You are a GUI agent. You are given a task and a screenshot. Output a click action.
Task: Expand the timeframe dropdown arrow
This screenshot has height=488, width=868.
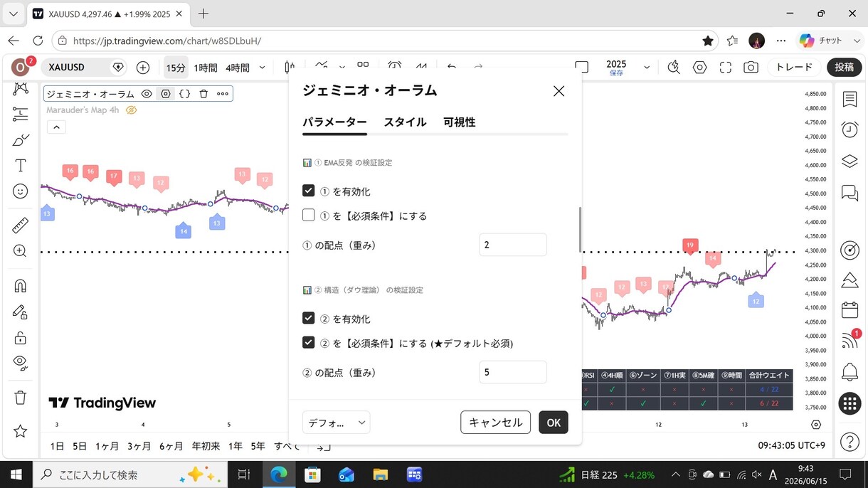(x=262, y=68)
